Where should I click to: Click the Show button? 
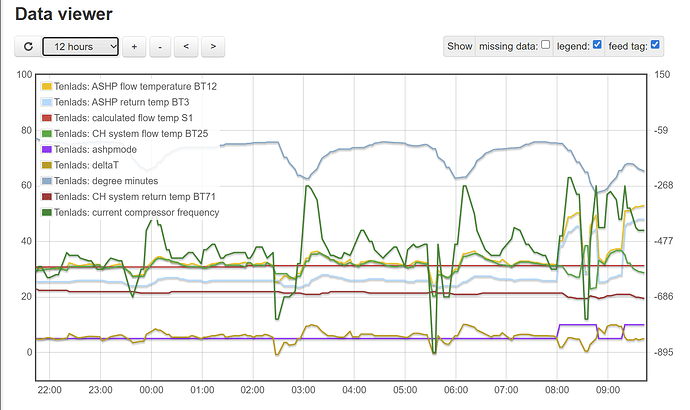pyautogui.click(x=459, y=46)
